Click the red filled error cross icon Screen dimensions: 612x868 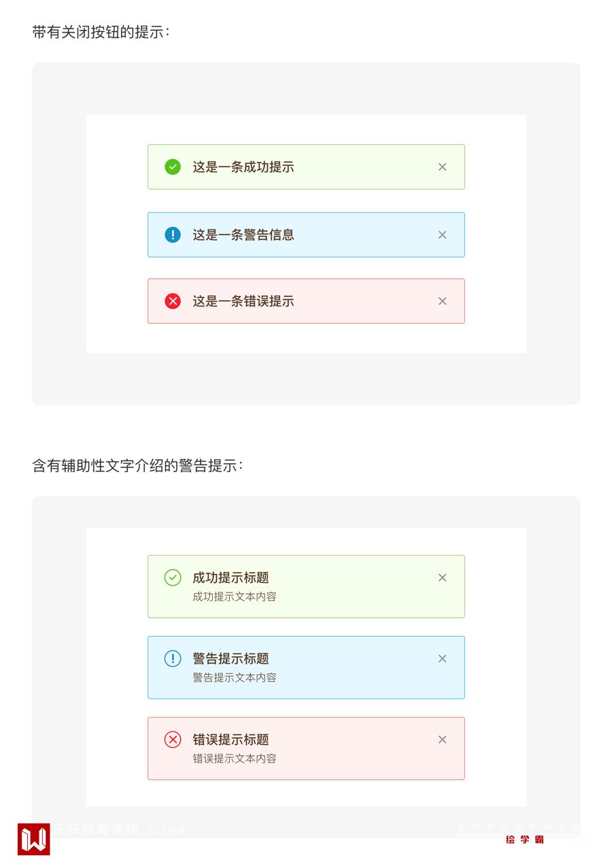pos(173,301)
